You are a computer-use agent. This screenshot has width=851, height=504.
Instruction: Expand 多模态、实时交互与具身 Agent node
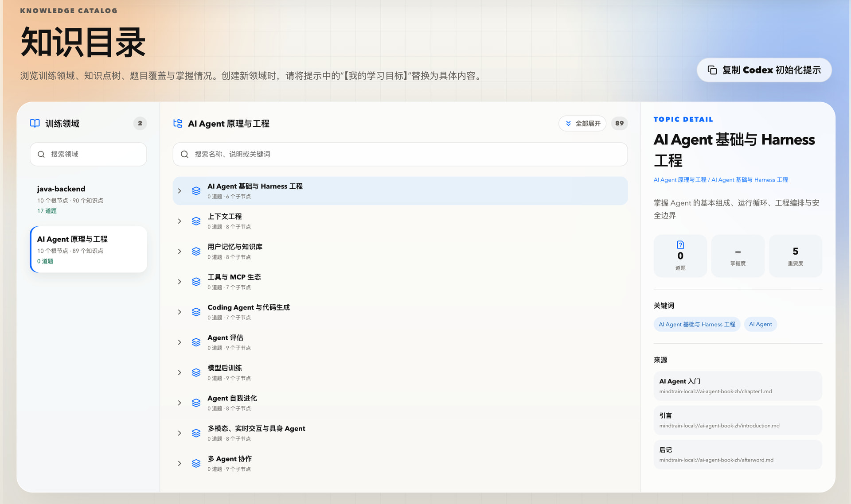[180, 433]
